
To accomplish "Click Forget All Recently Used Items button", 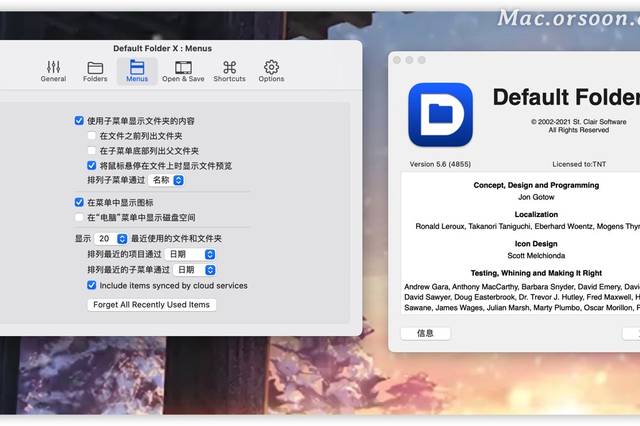I will click(x=151, y=305).
